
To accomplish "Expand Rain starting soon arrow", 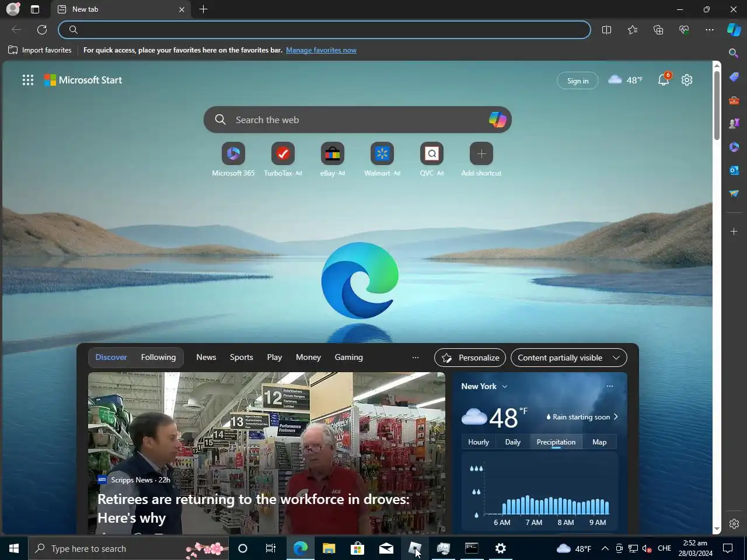I will pyautogui.click(x=616, y=416).
